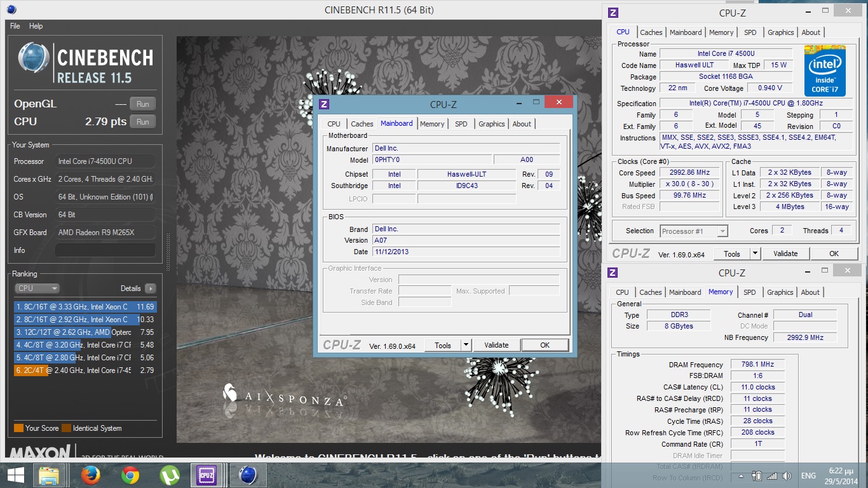Open SPD tab in the bottom-right CPU-Z Memory window
Image resolution: width=868 pixels, height=488 pixels.
coord(750,292)
